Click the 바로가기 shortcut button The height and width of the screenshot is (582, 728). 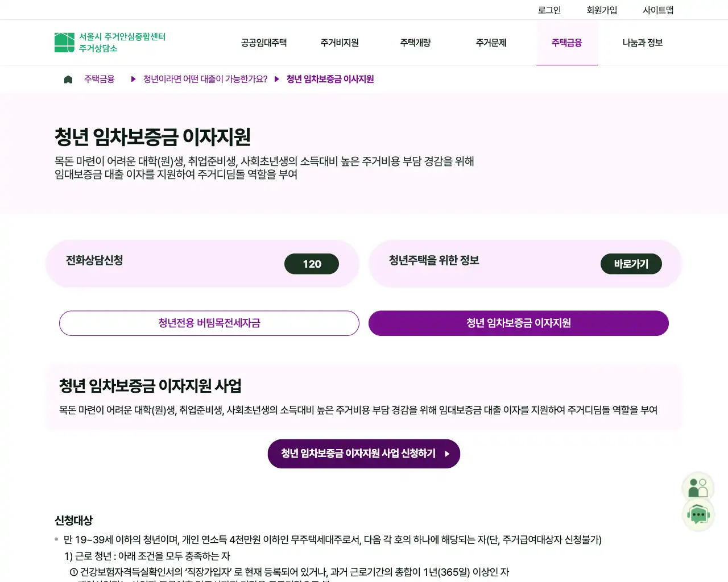631,264
